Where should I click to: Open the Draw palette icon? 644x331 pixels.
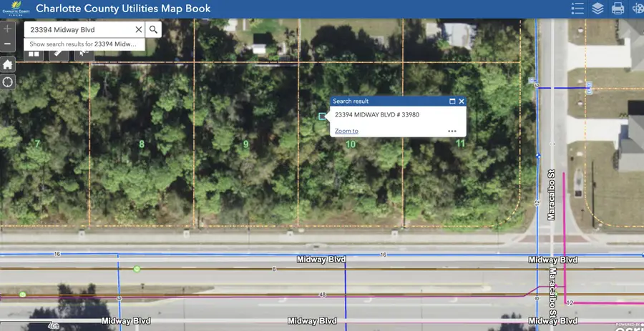click(x=638, y=8)
